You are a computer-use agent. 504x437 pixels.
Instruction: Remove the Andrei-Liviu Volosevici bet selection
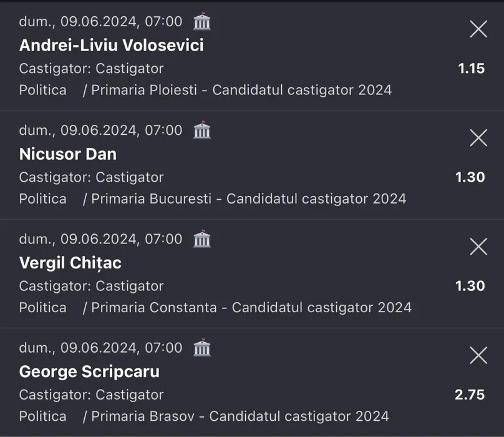[478, 29]
